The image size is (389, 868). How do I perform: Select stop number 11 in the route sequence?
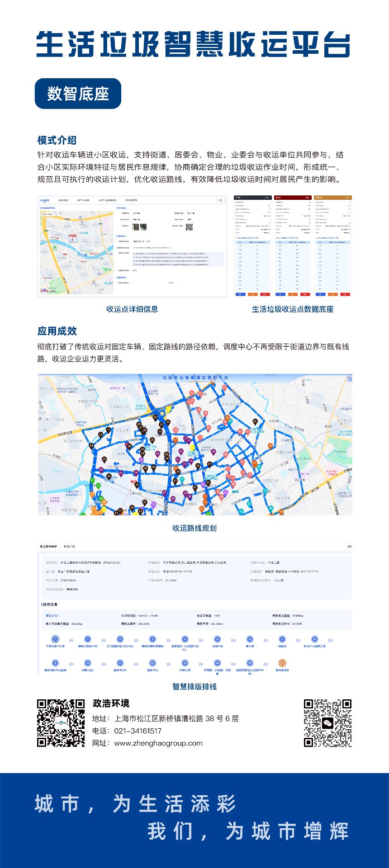120,663
